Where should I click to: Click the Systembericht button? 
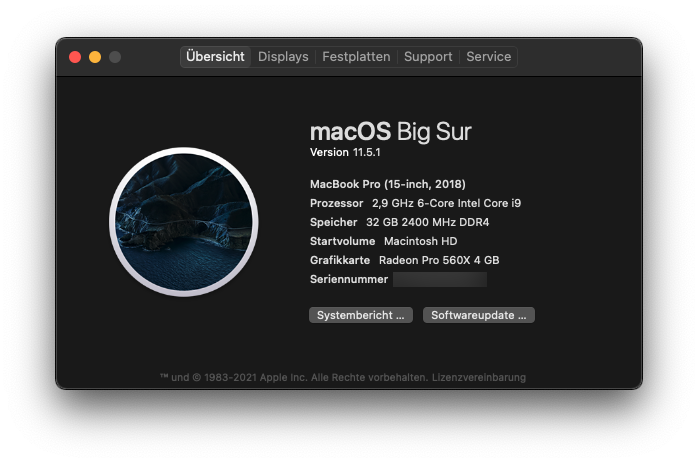click(x=361, y=315)
